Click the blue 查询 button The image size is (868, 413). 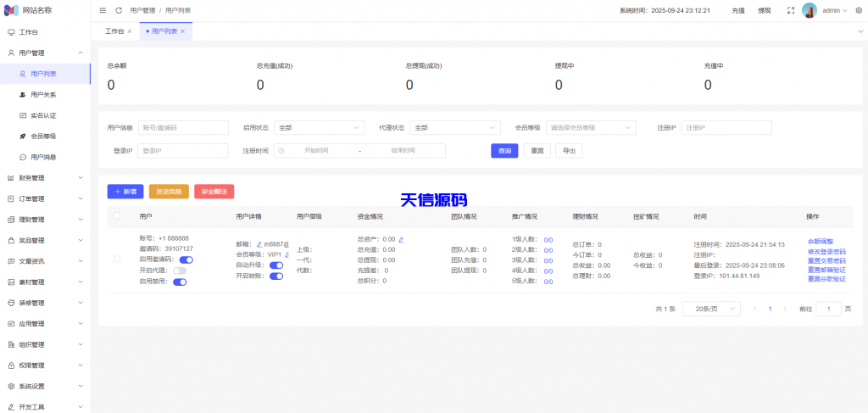point(504,150)
